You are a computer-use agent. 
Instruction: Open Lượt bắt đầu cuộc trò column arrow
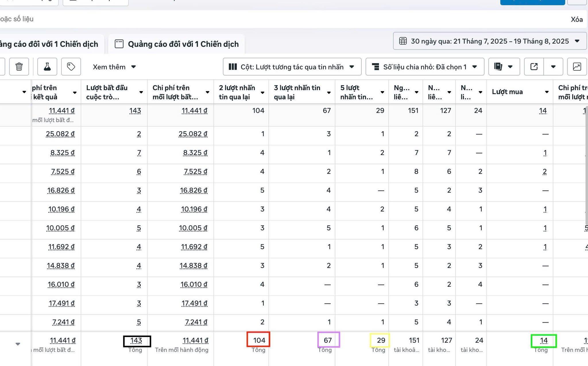click(141, 92)
